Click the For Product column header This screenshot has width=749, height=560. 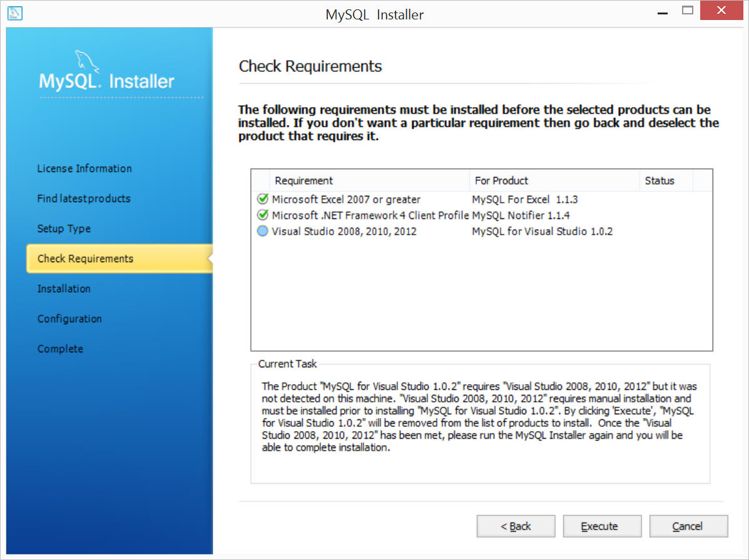coord(554,181)
